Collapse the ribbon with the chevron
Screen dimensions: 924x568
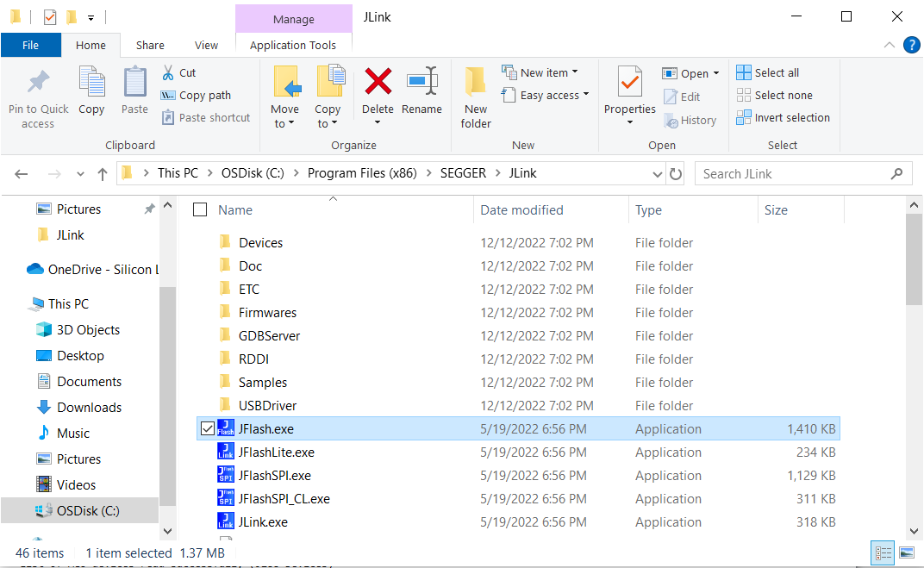pos(890,46)
